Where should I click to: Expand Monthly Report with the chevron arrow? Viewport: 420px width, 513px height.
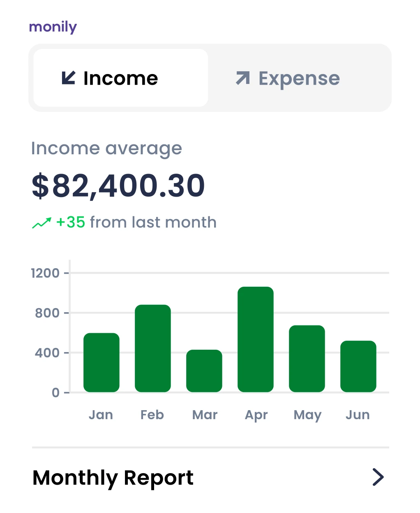pyautogui.click(x=378, y=477)
